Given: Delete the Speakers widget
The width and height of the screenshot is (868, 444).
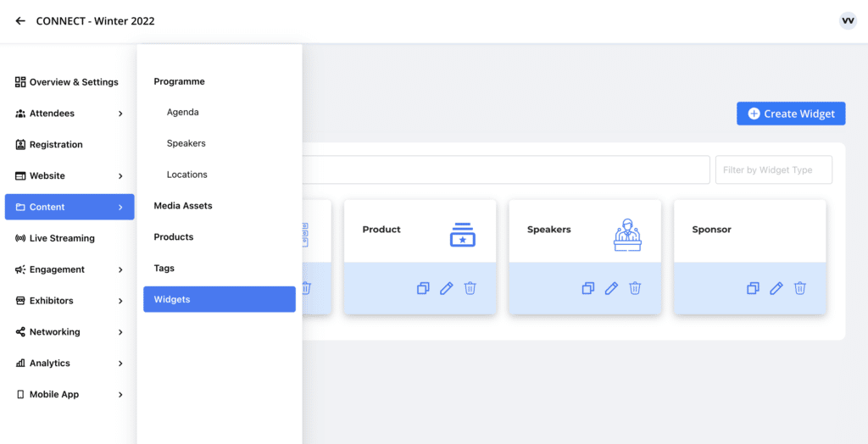Looking at the screenshot, I should pos(635,288).
